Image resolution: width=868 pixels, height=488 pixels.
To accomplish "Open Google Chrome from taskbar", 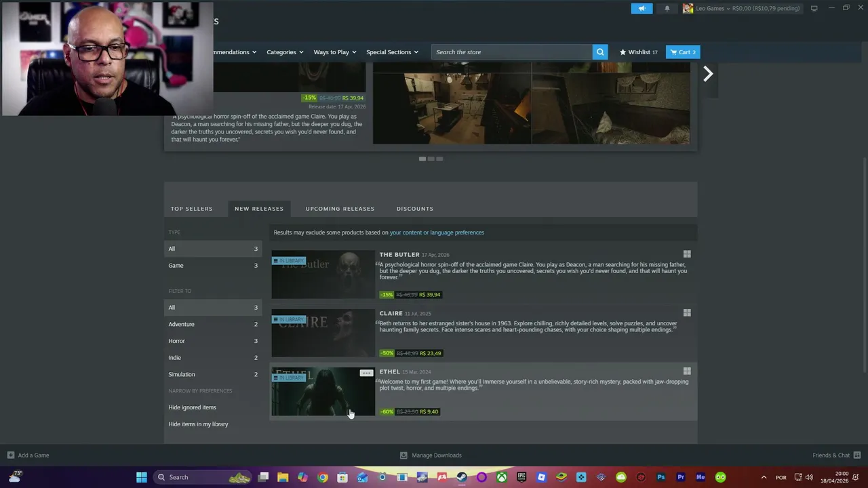I will [323, 477].
